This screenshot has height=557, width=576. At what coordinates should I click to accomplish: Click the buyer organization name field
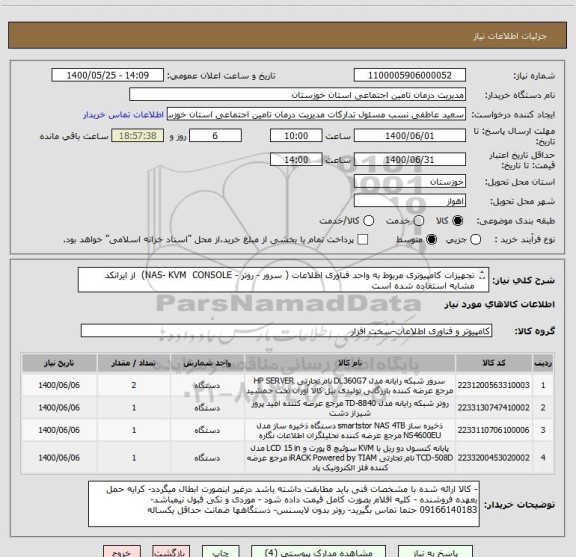click(298, 95)
